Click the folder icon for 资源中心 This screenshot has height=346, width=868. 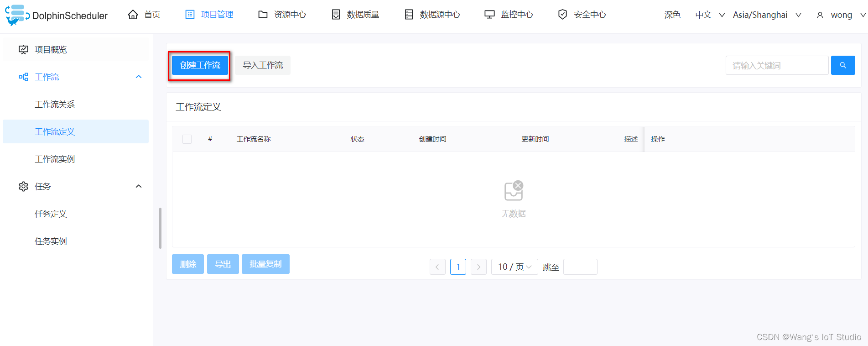(263, 15)
